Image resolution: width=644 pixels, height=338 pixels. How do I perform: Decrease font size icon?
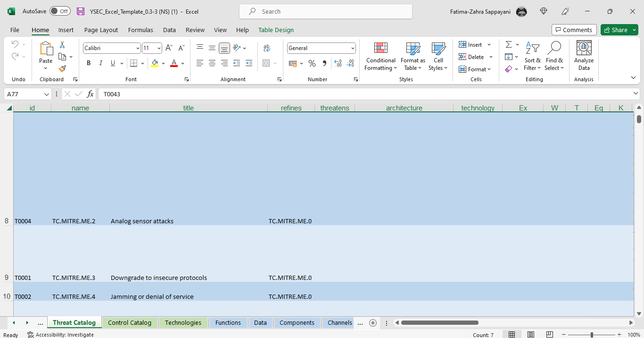tap(181, 48)
